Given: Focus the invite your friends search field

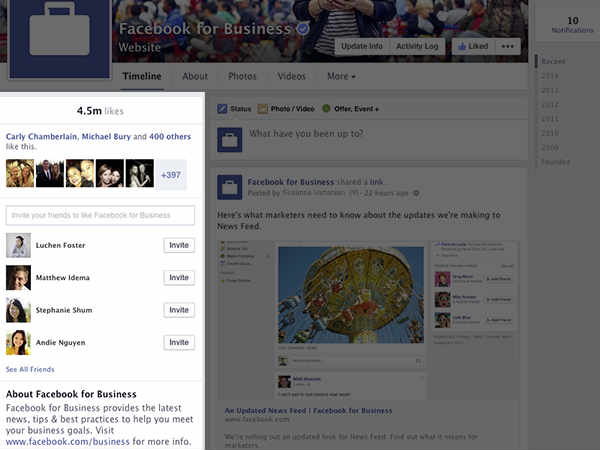Looking at the screenshot, I should pos(100,215).
